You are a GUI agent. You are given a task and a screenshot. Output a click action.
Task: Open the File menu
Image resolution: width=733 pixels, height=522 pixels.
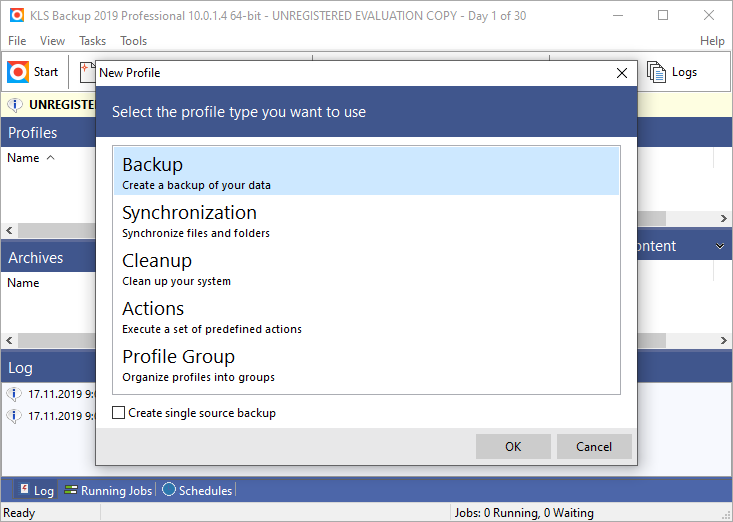tap(17, 41)
